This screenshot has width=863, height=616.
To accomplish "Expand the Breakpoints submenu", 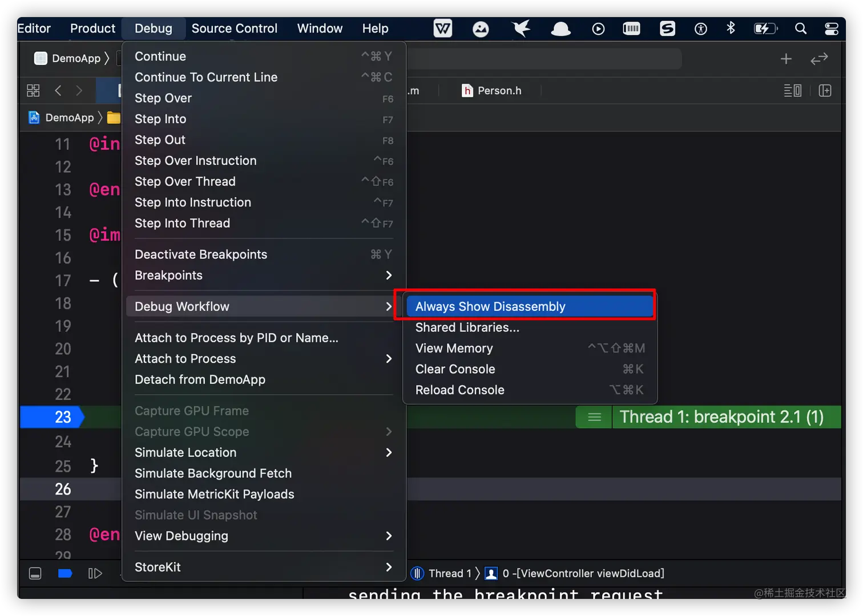I will pos(264,275).
